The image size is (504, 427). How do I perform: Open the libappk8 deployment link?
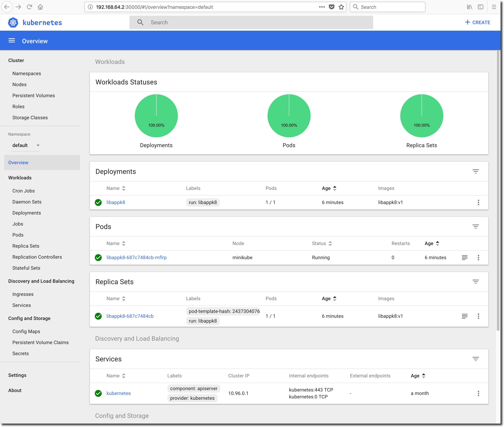tap(116, 202)
